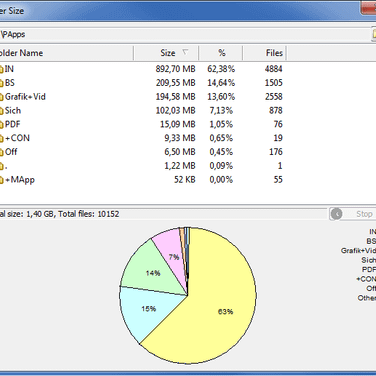Select the Grafik+Vid folder name
The height and width of the screenshot is (376, 376).
[25, 97]
